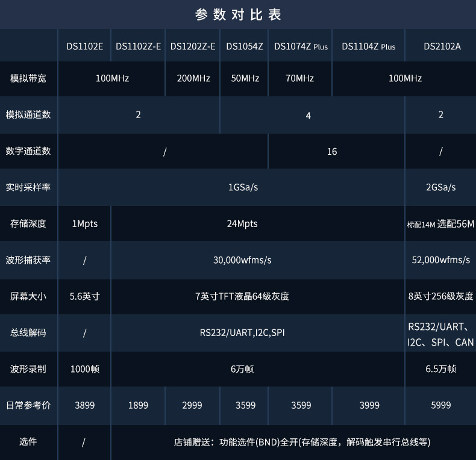Click the 5999 price cell
This screenshot has width=476, height=460.
pos(441,405)
